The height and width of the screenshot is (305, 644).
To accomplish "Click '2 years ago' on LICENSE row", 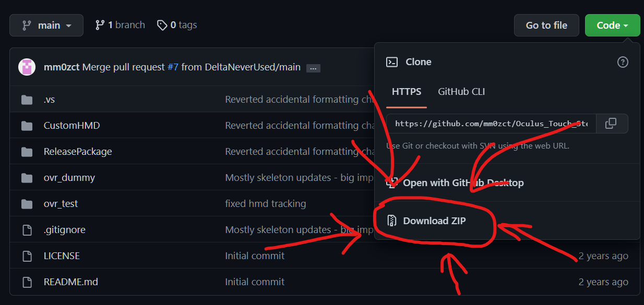I will [x=603, y=255].
